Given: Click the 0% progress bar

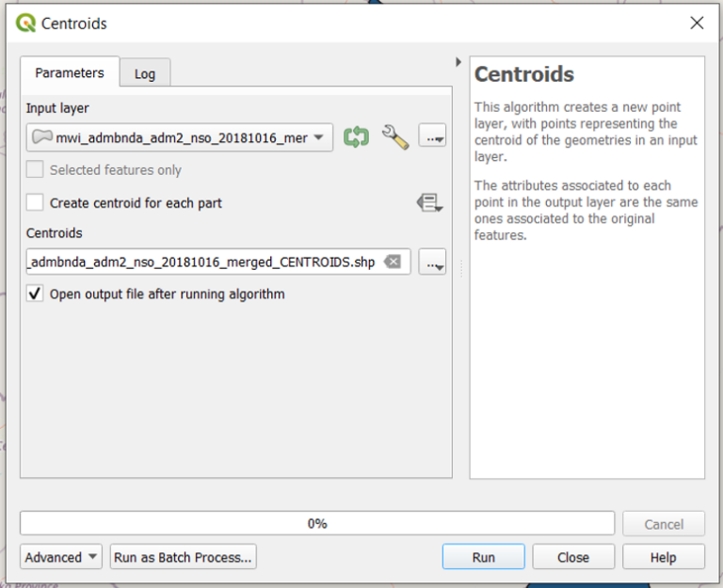Looking at the screenshot, I should coord(317,523).
